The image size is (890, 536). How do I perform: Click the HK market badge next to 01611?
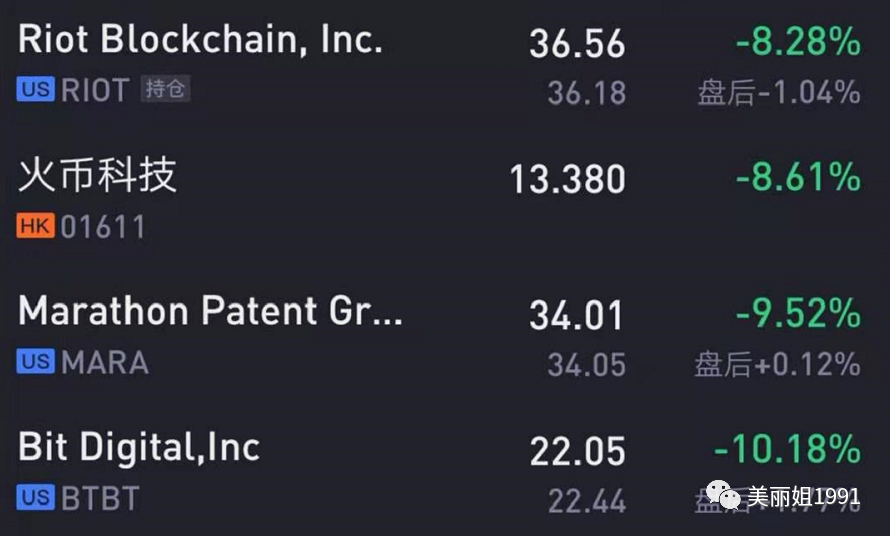[x=35, y=226]
